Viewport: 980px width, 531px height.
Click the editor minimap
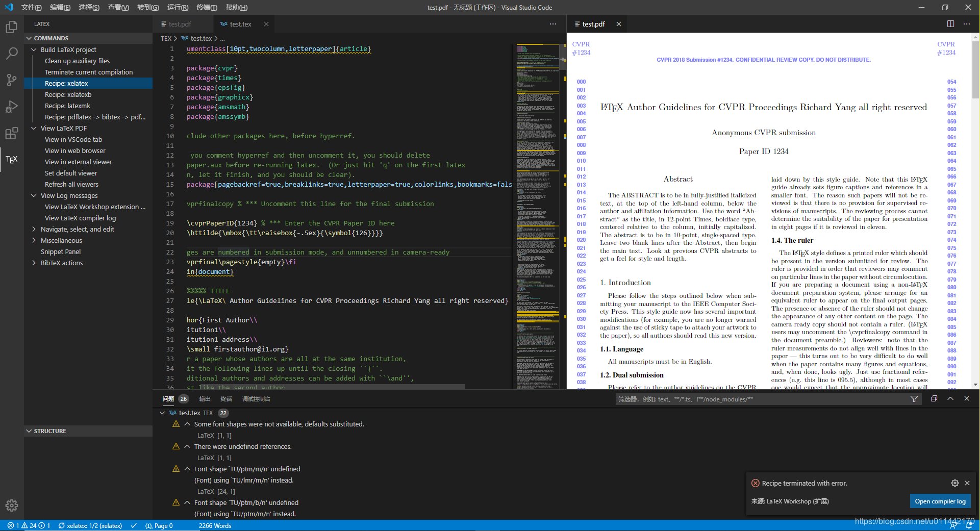pyautogui.click(x=538, y=215)
